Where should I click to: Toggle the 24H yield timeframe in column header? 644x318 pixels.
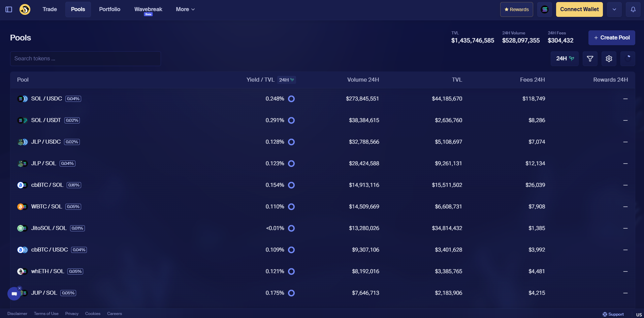pos(287,80)
